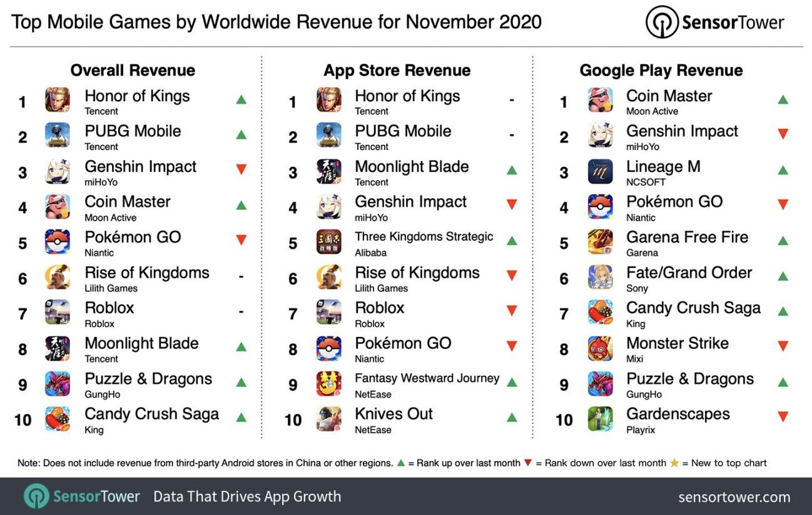Image resolution: width=812 pixels, height=515 pixels.
Task: Select the Garena Free Fire icon
Action: click(x=600, y=242)
